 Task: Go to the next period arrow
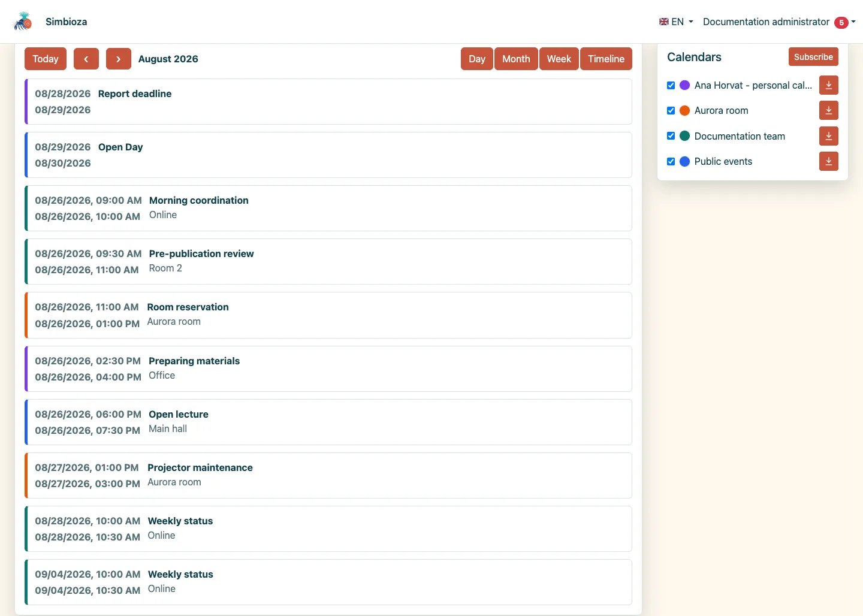[119, 59]
